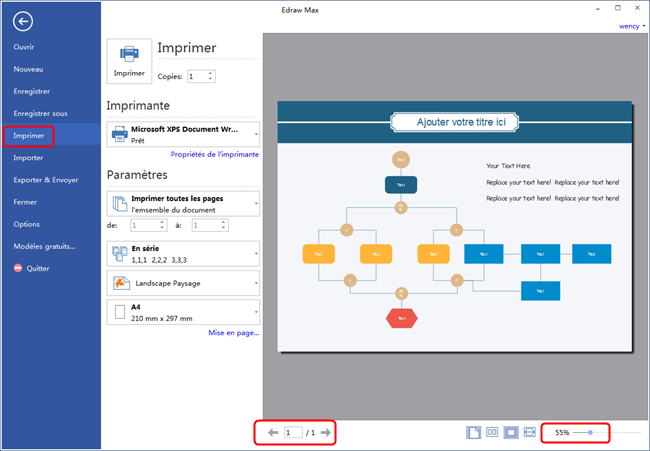Viewport: 650px width, 451px height.
Task: Open Exporter & Envoyer menu item
Action: 46,180
